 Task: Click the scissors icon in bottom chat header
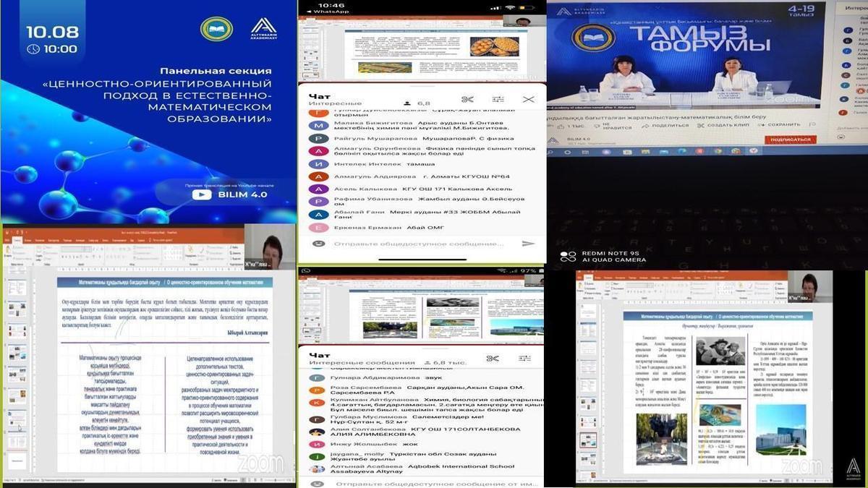pyautogui.click(x=493, y=359)
